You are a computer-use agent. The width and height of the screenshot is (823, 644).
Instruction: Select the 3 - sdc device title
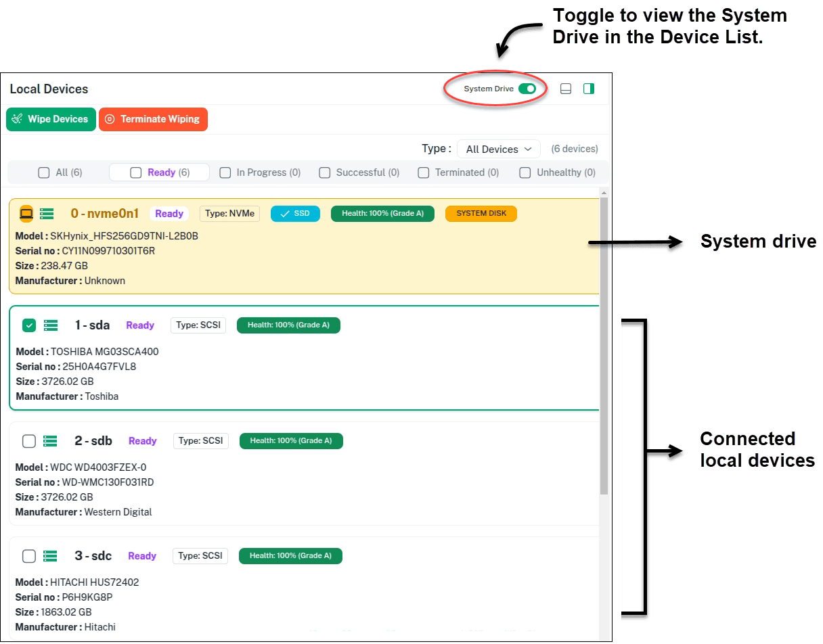pos(93,556)
